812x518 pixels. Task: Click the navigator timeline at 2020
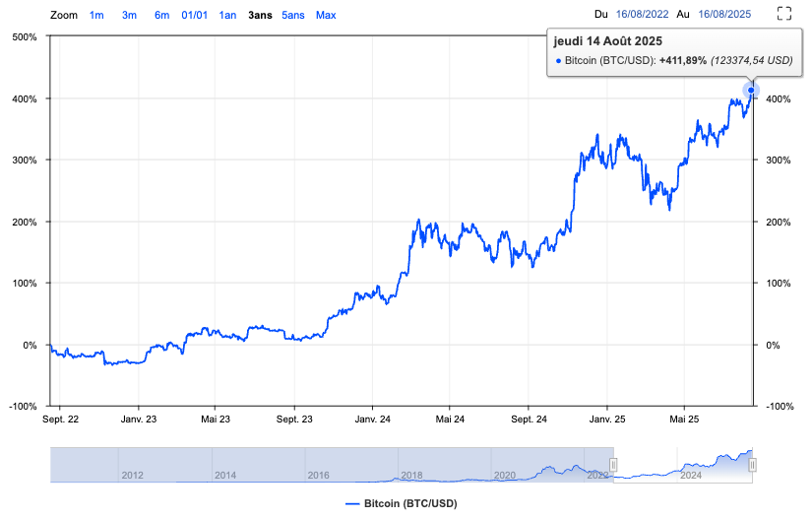coord(504,475)
